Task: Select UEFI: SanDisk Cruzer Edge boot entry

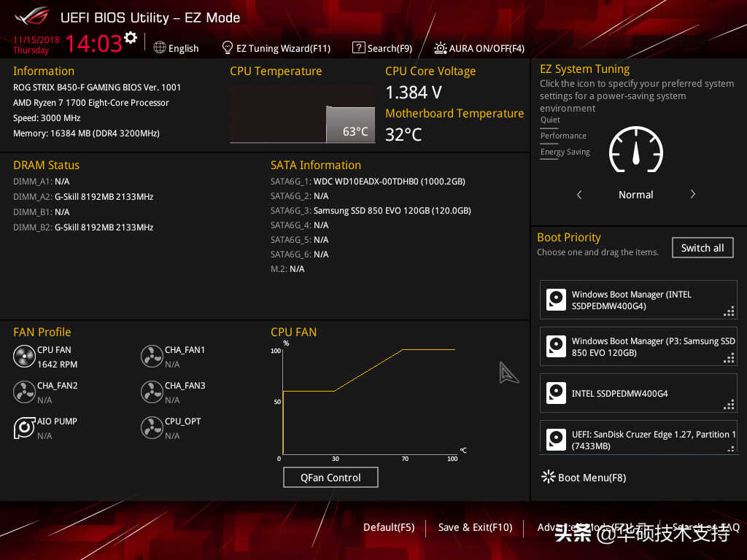Action: [x=638, y=437]
